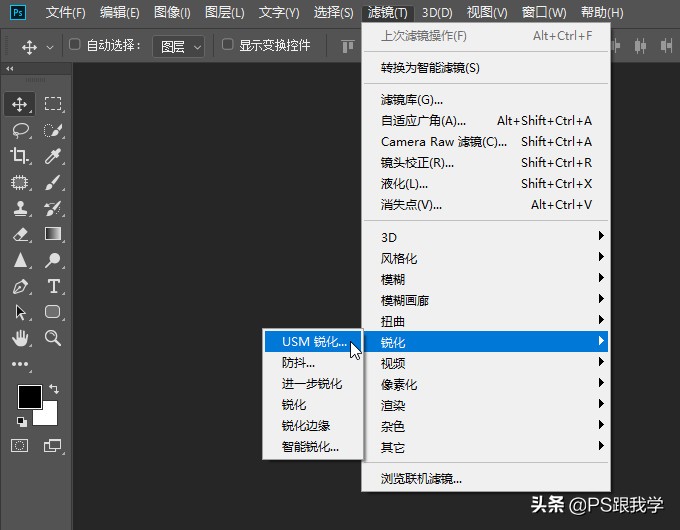Select the Lasso tool

coord(20,130)
